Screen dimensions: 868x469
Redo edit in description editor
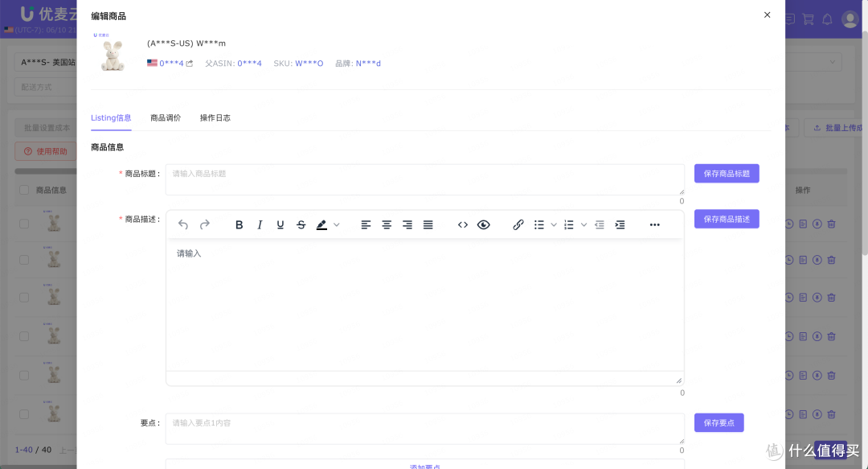point(205,224)
